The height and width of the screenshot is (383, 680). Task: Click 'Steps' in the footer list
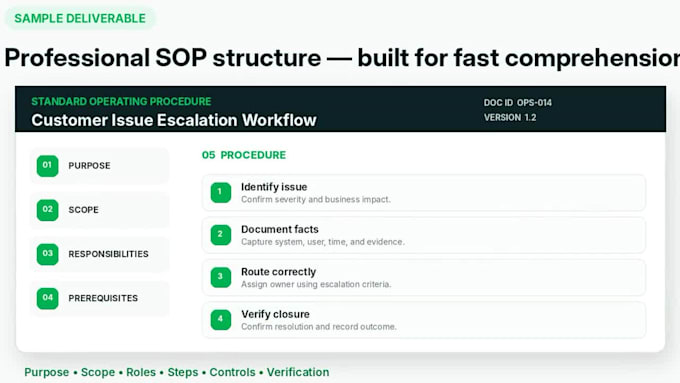coord(183,372)
